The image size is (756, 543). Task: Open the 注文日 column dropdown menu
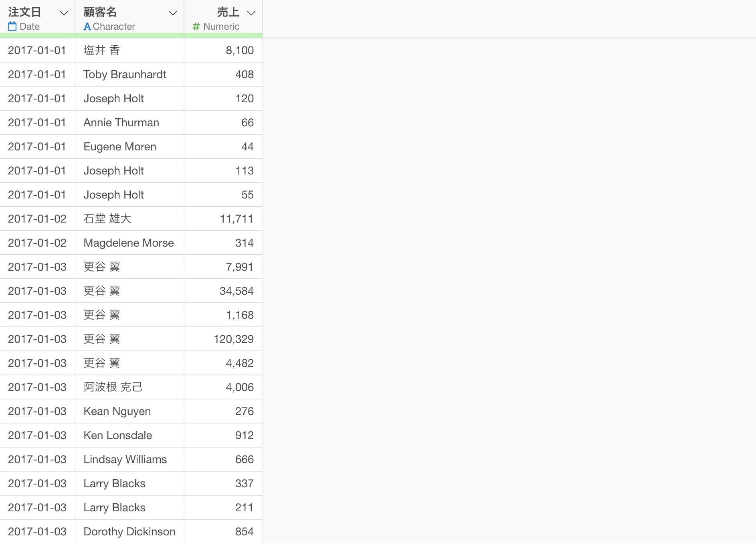(x=64, y=13)
